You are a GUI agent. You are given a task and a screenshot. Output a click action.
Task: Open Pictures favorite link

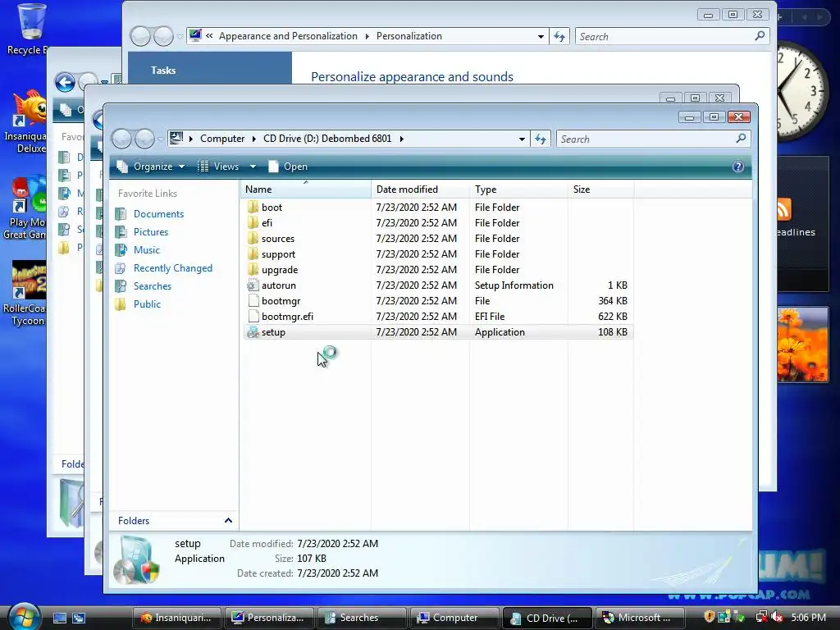[x=151, y=232]
